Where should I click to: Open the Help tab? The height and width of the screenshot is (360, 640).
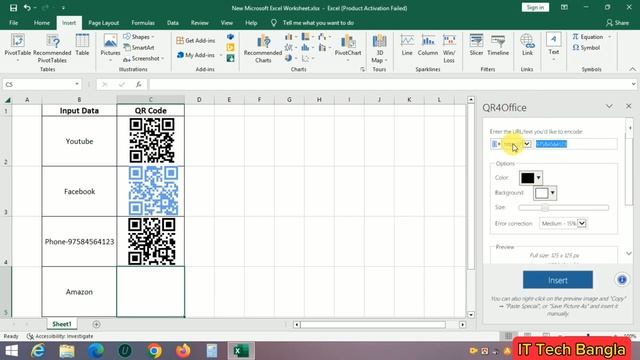coord(251,23)
